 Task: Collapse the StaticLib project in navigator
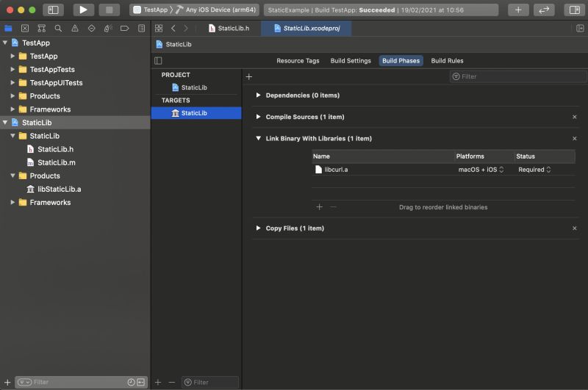[5, 123]
